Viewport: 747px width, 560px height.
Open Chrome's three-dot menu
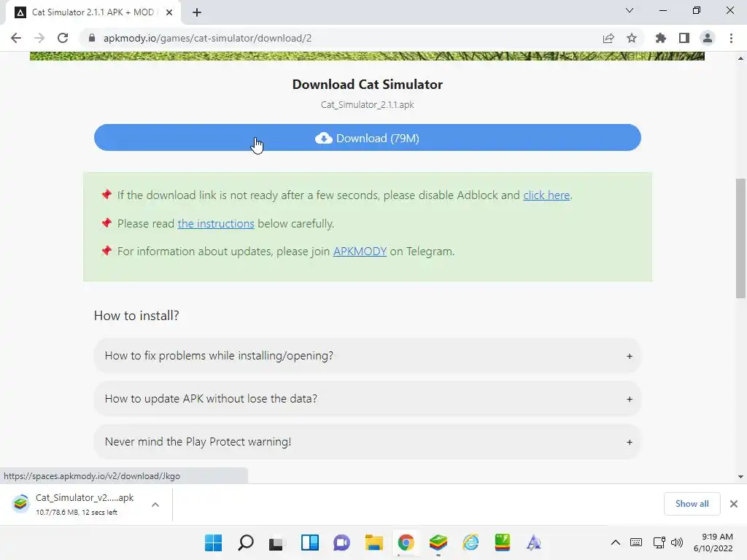click(731, 38)
